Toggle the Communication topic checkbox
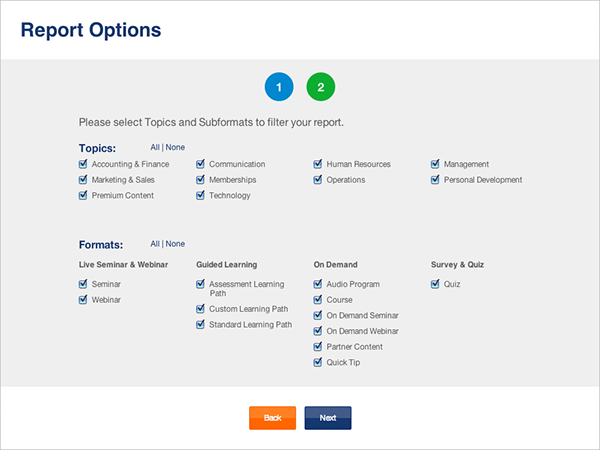 coord(201,164)
